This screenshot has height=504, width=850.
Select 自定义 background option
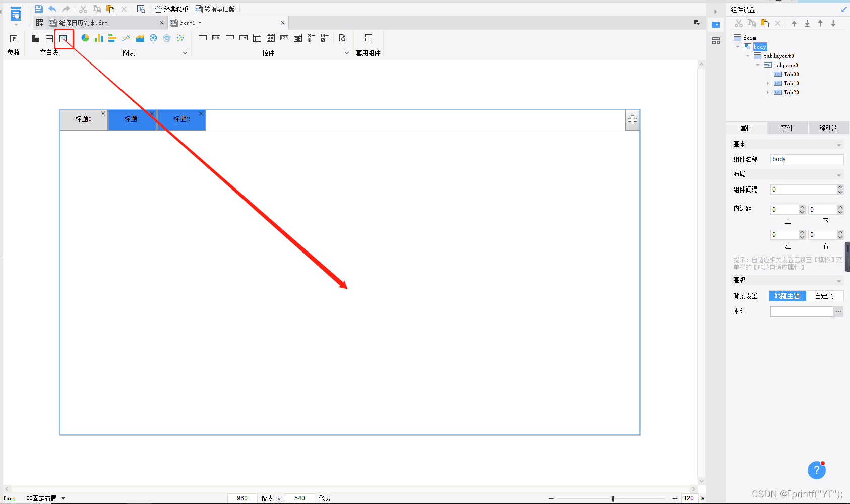tap(824, 296)
